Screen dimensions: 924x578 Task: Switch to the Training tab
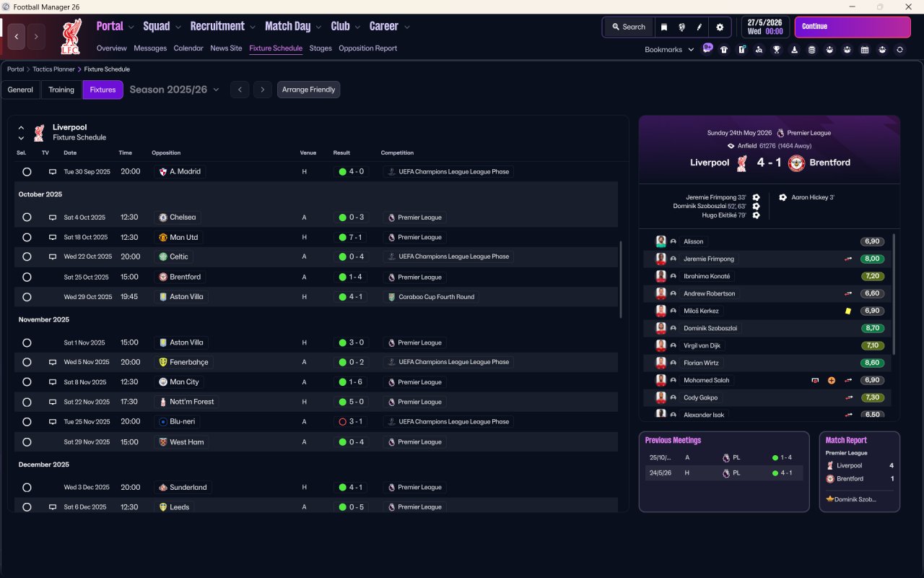pyautogui.click(x=61, y=90)
